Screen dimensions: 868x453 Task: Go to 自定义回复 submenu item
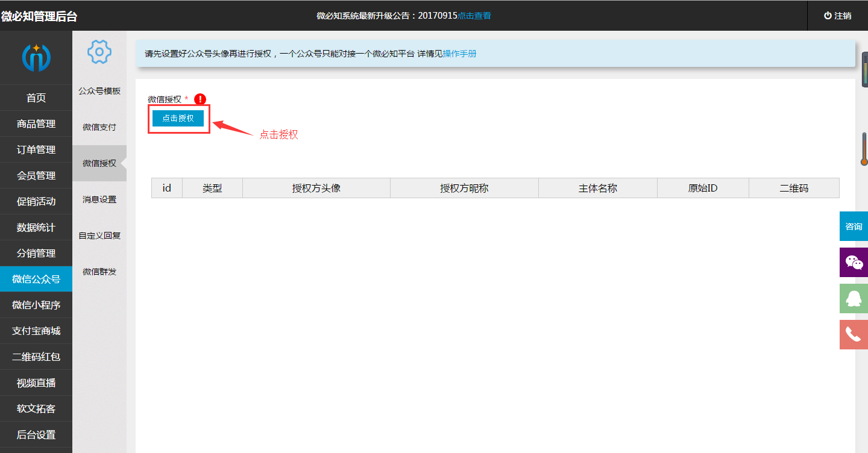tap(99, 236)
